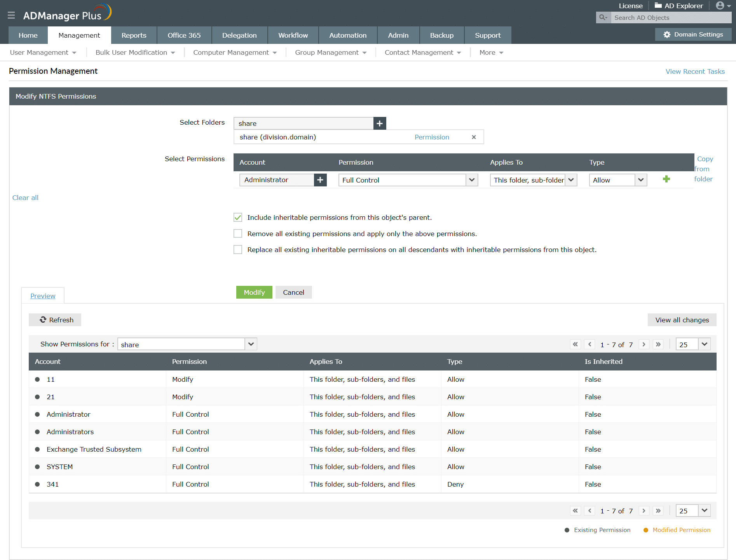736x560 pixels.
Task: Open the hamburger navigation menu
Action: pyautogui.click(x=11, y=15)
